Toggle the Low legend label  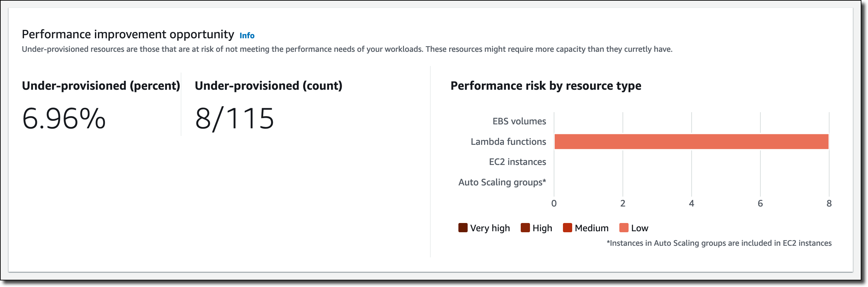point(639,228)
